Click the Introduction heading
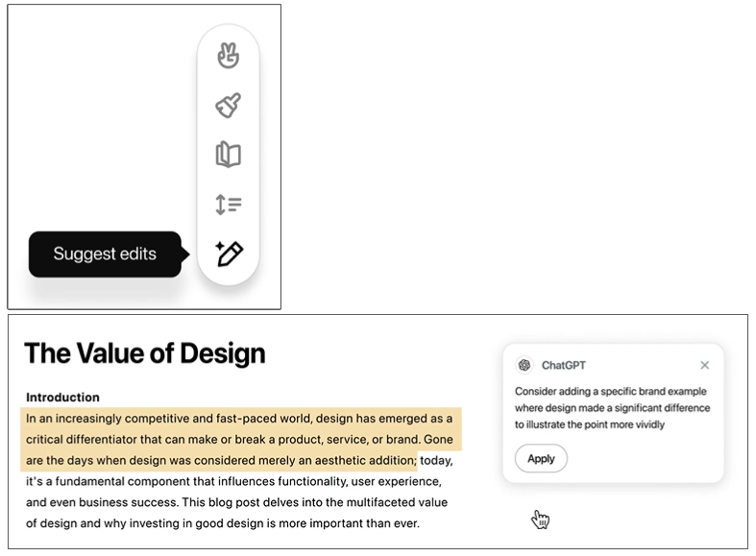 coord(62,397)
